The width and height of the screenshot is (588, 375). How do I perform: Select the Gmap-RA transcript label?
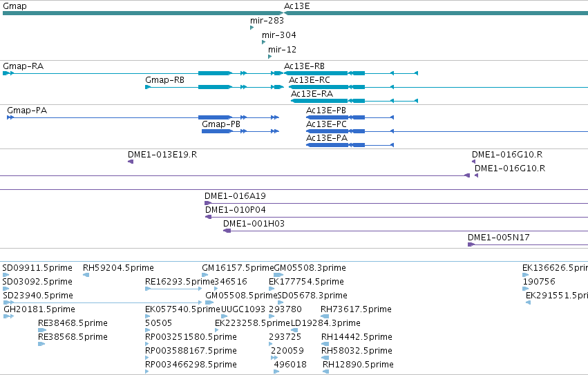pyautogui.click(x=23, y=66)
